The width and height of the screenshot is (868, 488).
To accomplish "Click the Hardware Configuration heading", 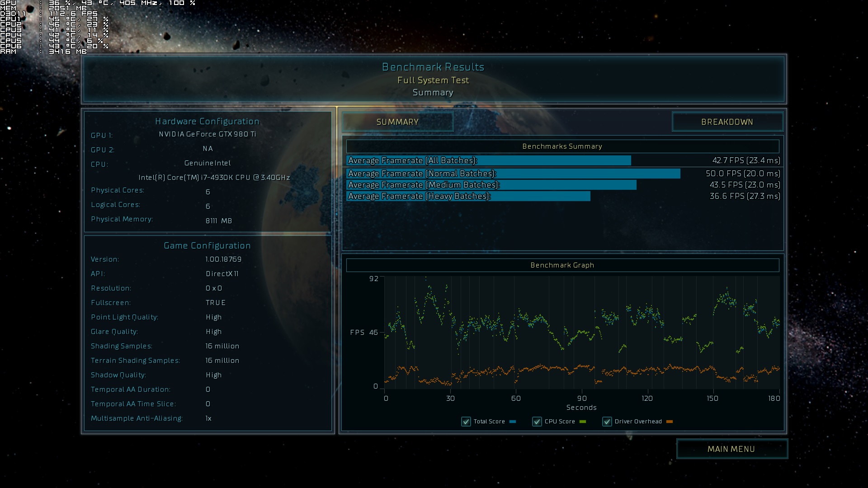I will point(207,121).
